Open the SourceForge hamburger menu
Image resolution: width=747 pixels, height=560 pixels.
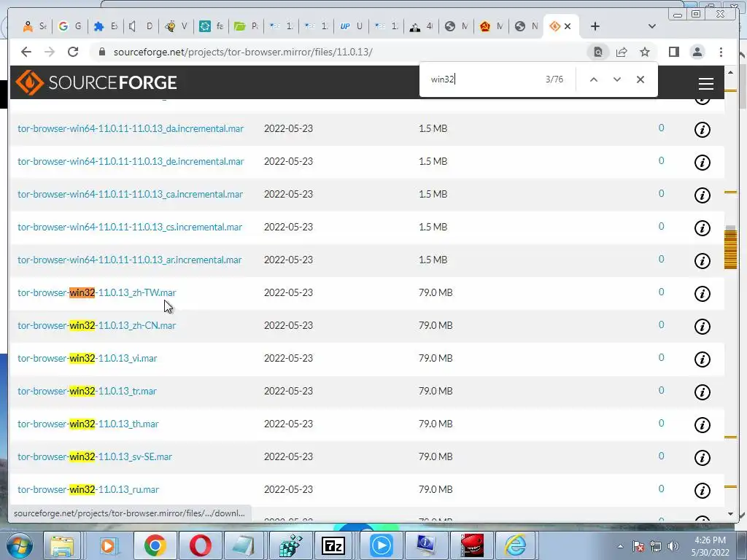pos(706,83)
